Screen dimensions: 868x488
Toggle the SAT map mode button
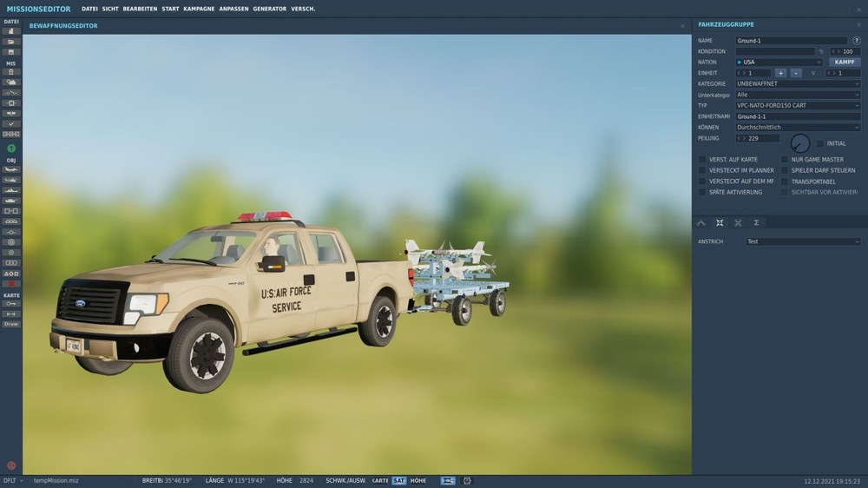coord(398,481)
